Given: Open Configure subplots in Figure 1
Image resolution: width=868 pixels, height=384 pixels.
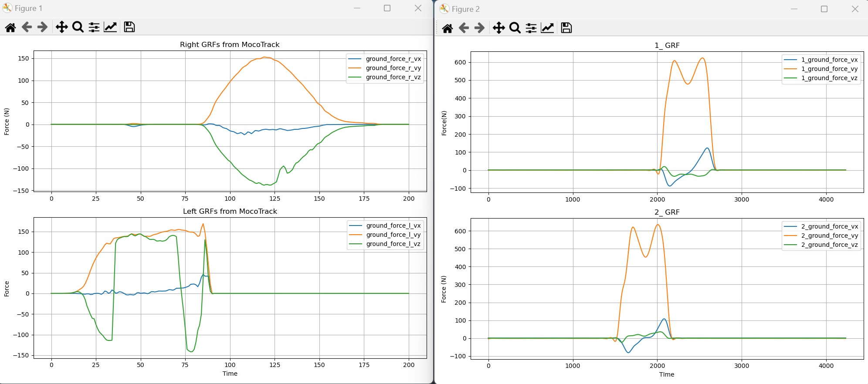Looking at the screenshot, I should coord(94,27).
